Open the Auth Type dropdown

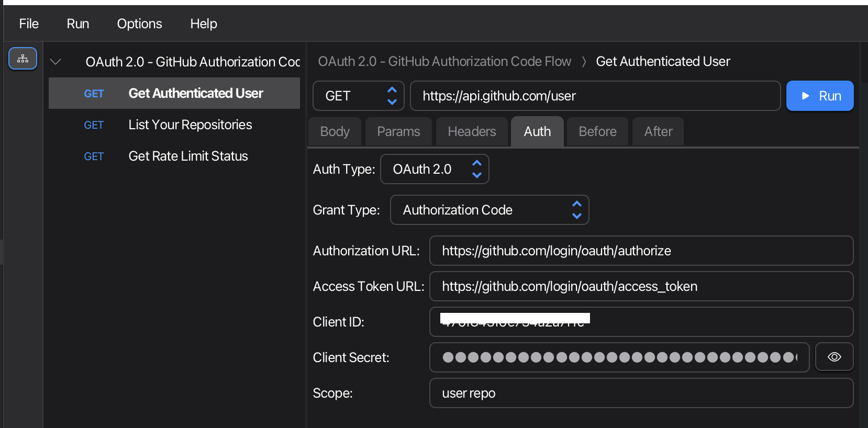point(435,169)
